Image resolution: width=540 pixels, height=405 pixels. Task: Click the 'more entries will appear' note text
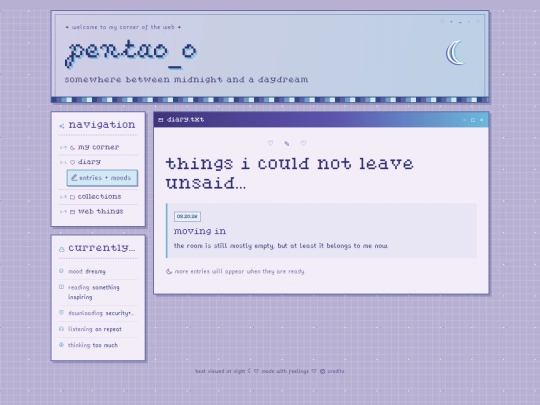coord(239,271)
